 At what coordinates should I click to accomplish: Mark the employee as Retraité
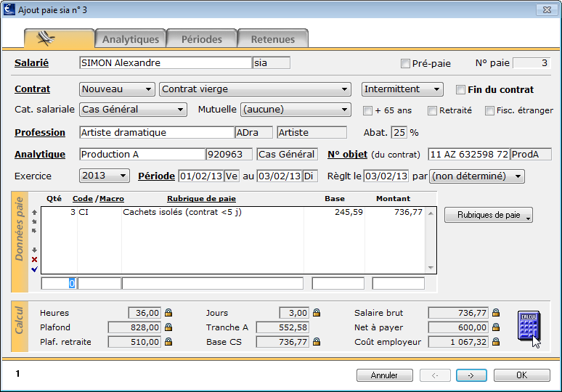pos(432,110)
